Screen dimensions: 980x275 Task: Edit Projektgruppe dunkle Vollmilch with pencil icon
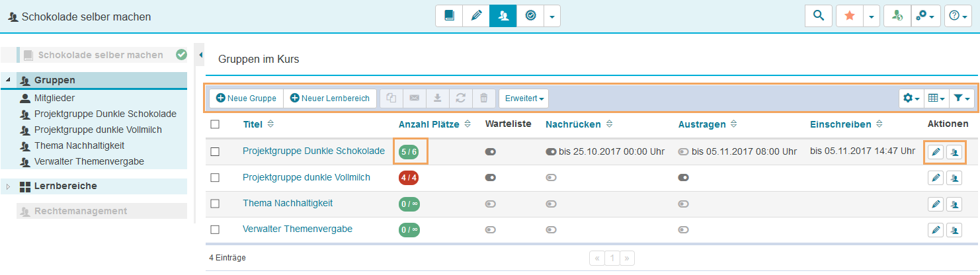click(x=936, y=178)
